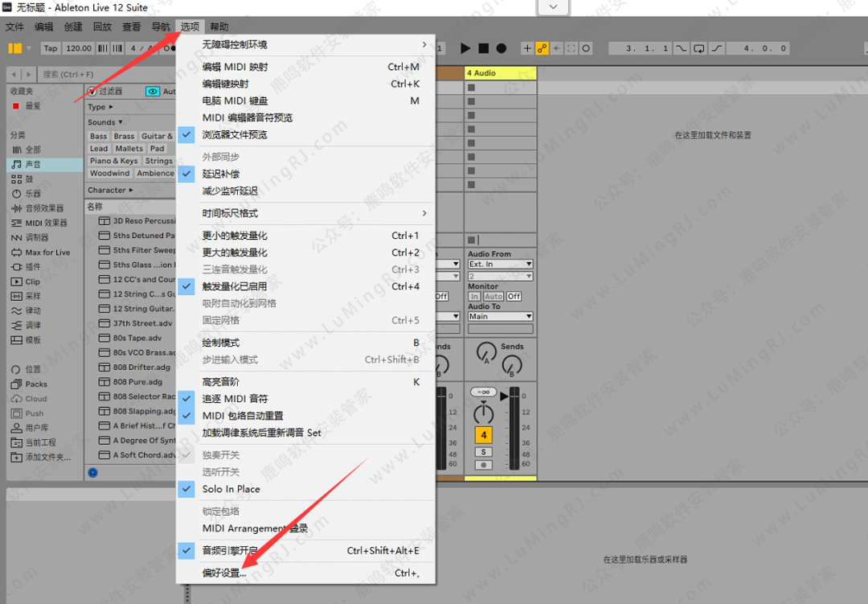Click the yellow Link/view toggle at far left

15,48
